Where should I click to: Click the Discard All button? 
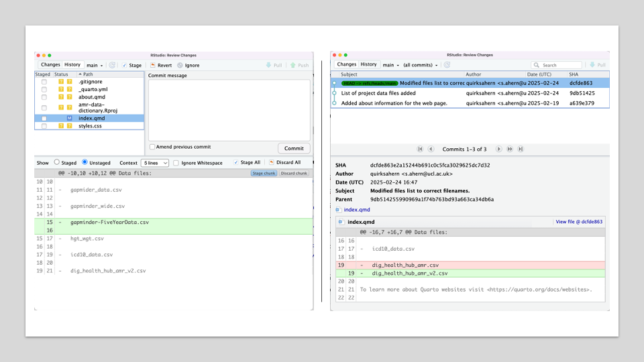tap(284, 162)
